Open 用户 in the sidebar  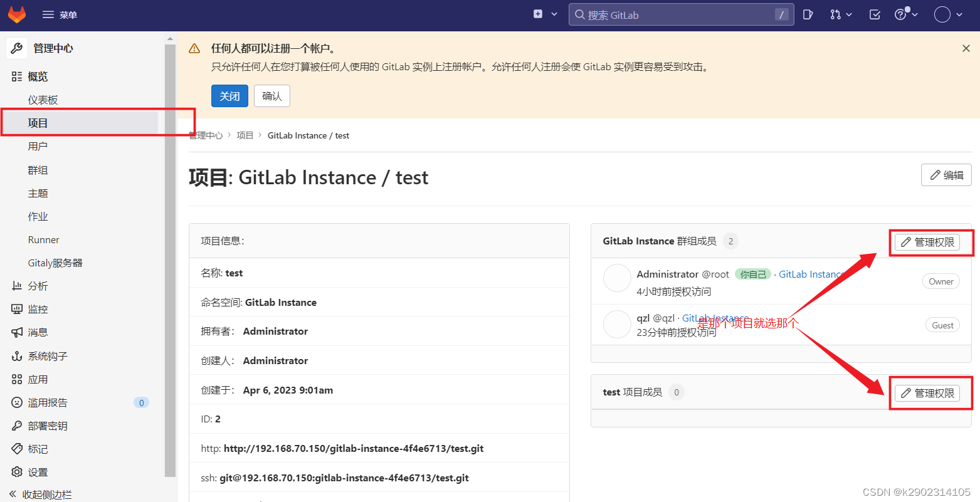pyautogui.click(x=38, y=146)
